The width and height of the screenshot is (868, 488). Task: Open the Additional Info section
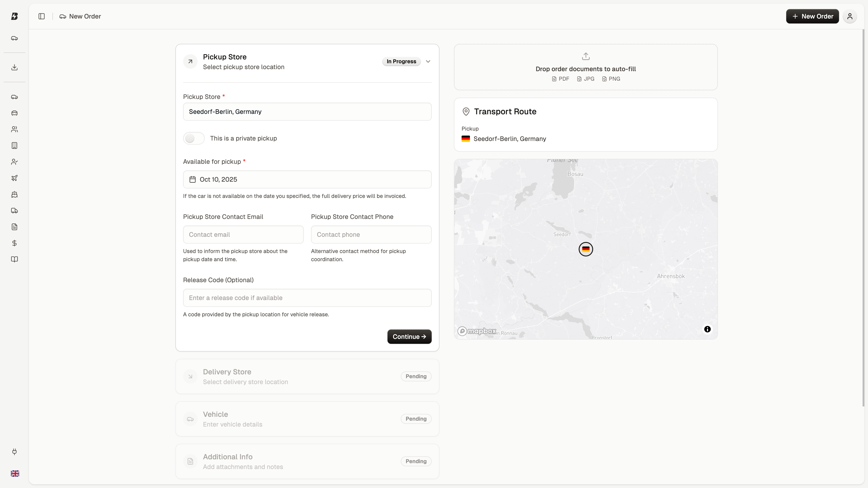pyautogui.click(x=307, y=461)
